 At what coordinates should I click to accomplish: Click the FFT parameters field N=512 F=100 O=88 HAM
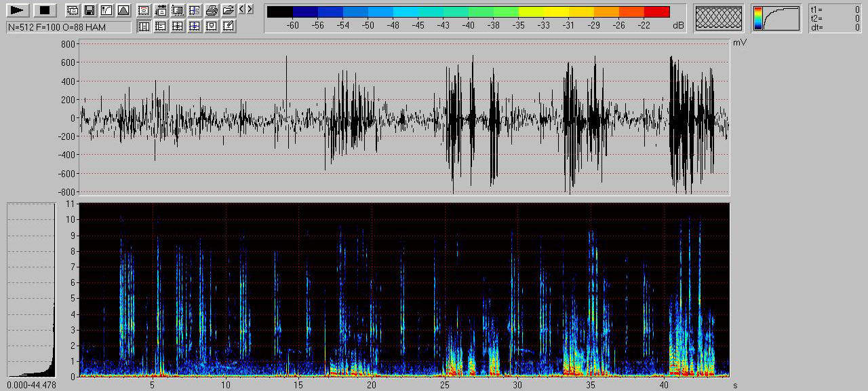[x=68, y=27]
